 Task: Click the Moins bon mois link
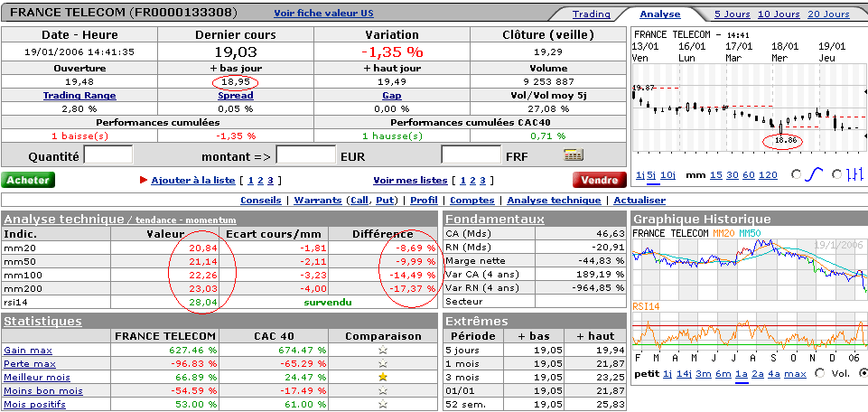pos(43,391)
